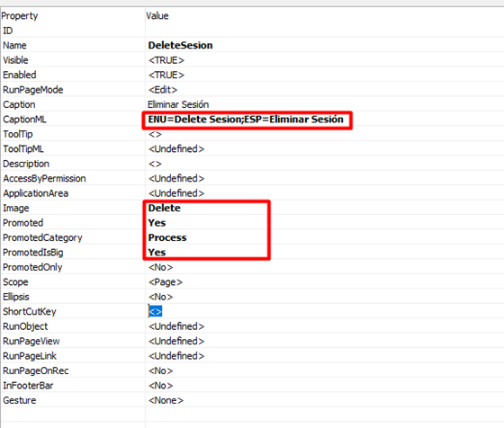The height and width of the screenshot is (428, 504).
Task: Open the PromotedCategory value Process
Action: click(167, 237)
